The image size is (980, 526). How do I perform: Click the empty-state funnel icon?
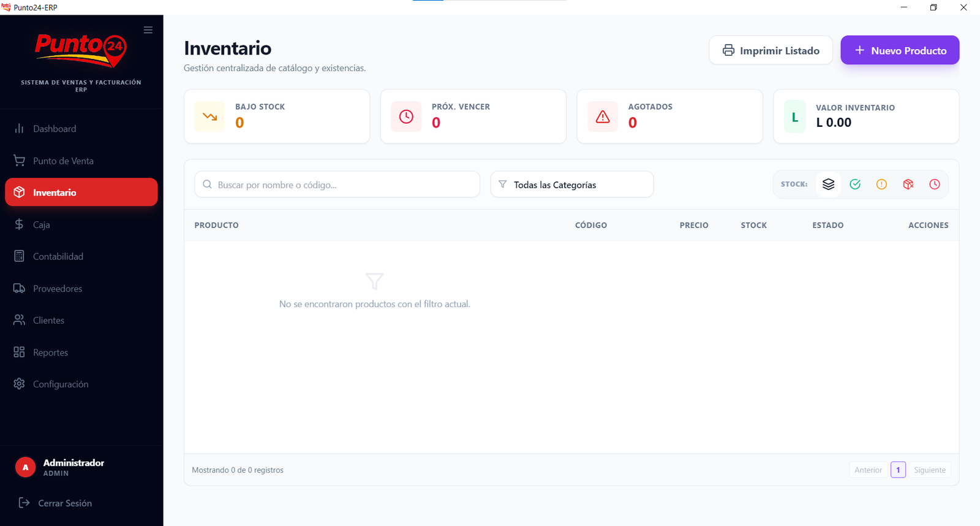pos(374,281)
